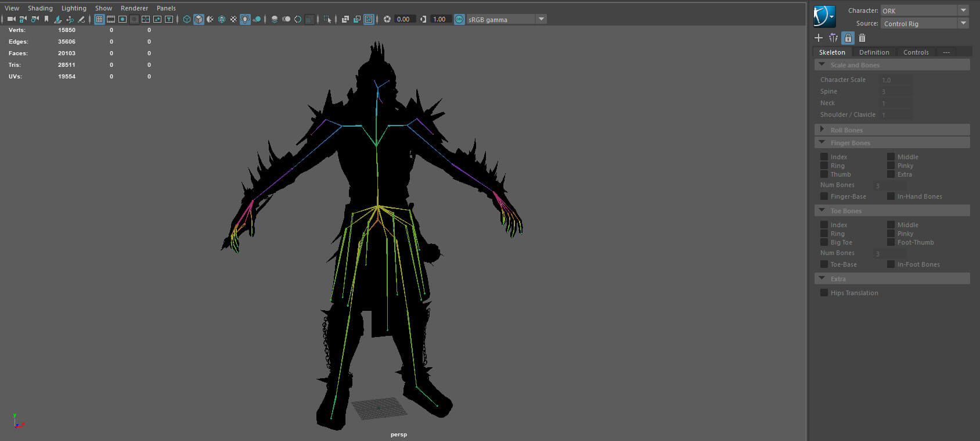
Task: Toggle the Film Gate icon
Action: (x=111, y=19)
